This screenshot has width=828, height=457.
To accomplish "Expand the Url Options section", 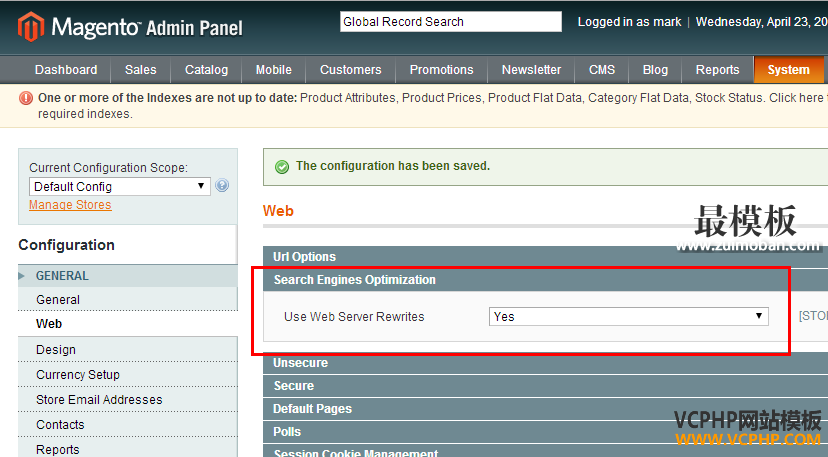I will click(545, 257).
